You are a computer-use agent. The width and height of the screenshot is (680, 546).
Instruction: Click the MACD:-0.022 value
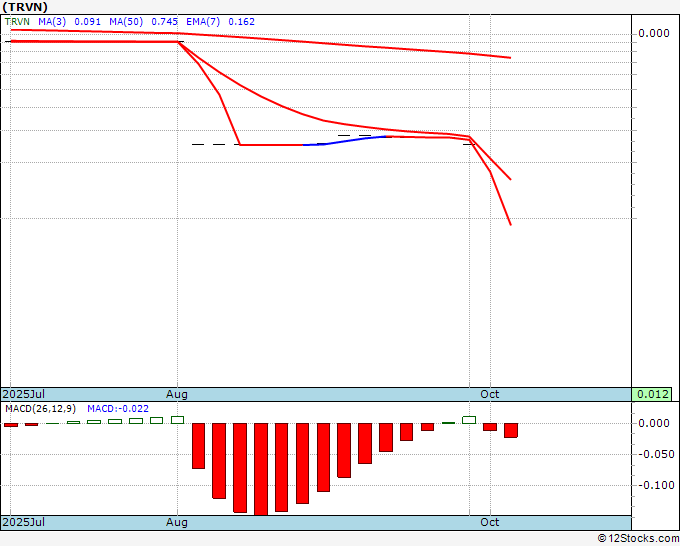tap(118, 409)
